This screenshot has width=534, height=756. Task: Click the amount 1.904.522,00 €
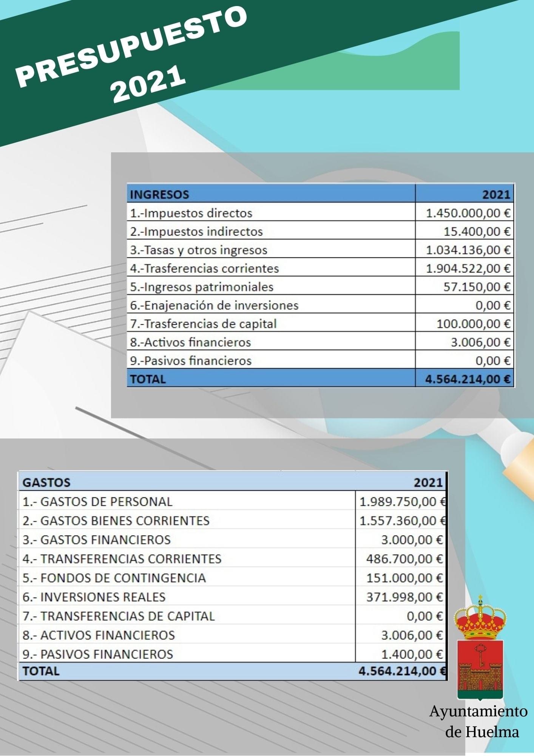click(x=468, y=268)
